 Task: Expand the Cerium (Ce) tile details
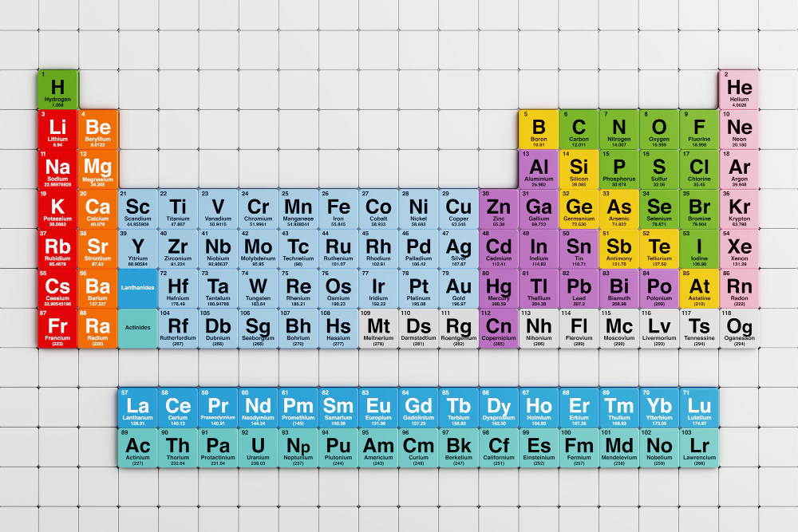tap(178, 406)
